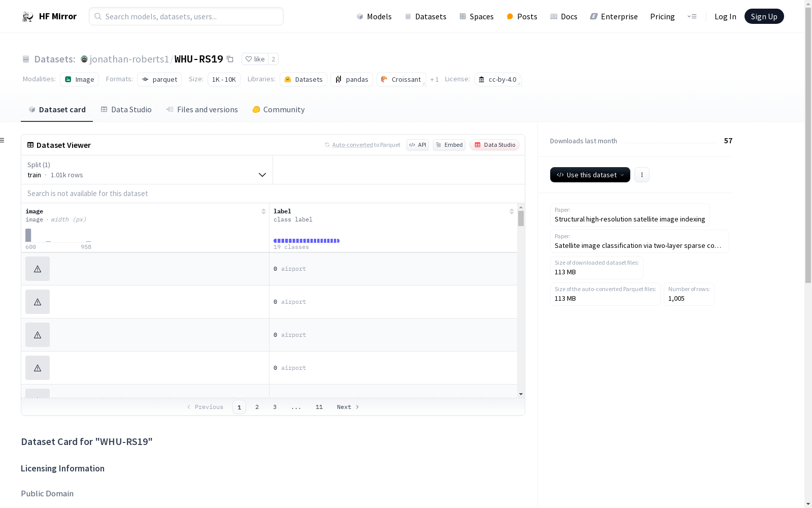Click the Datasets library tag
The image size is (812, 508).
pyautogui.click(x=303, y=79)
